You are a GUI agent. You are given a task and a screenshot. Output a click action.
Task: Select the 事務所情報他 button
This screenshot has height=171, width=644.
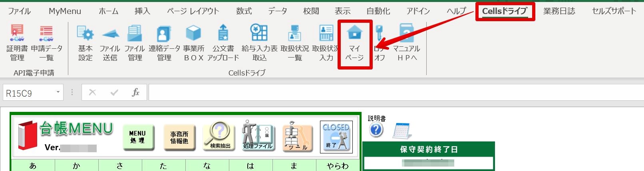(x=179, y=137)
